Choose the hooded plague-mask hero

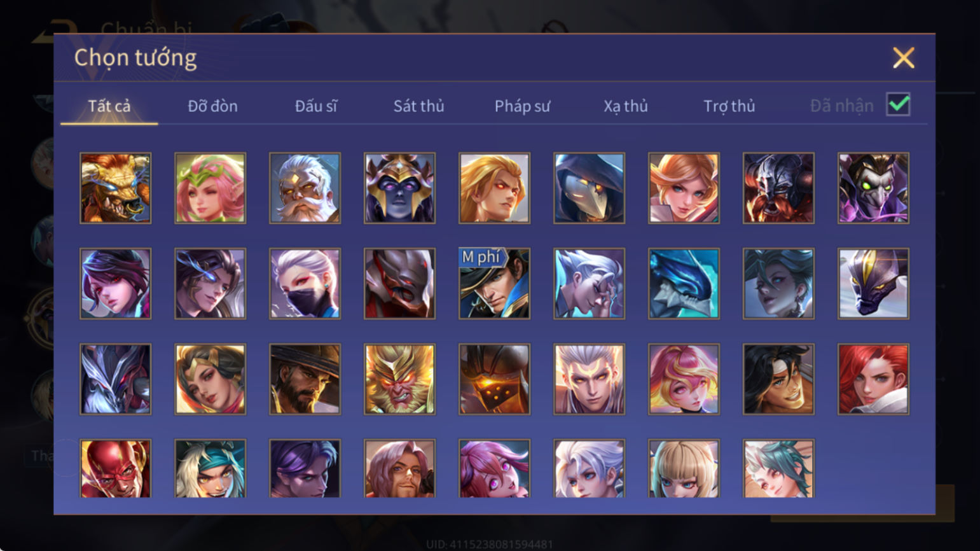(590, 188)
